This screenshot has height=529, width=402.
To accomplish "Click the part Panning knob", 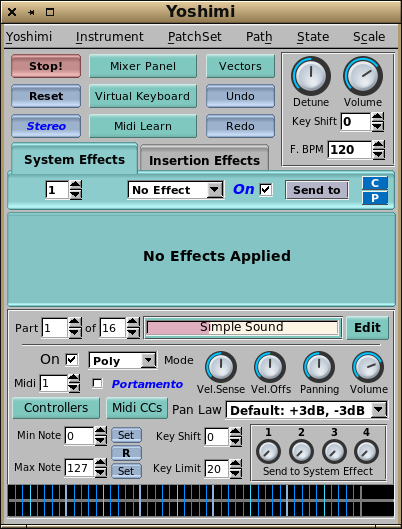I will click(319, 367).
